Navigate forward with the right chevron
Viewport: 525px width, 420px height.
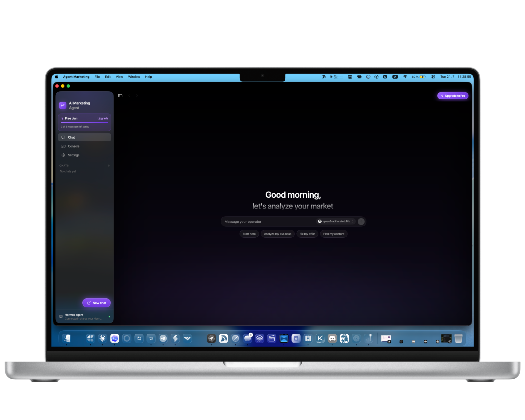(137, 96)
